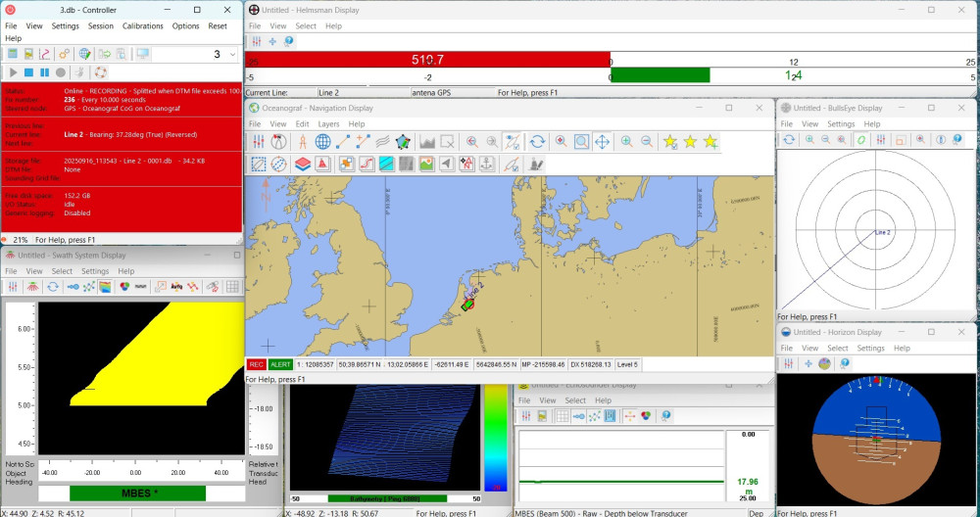Open the Session menu in Controller
Screen dimensions: 980x517
pyautogui.click(x=100, y=26)
